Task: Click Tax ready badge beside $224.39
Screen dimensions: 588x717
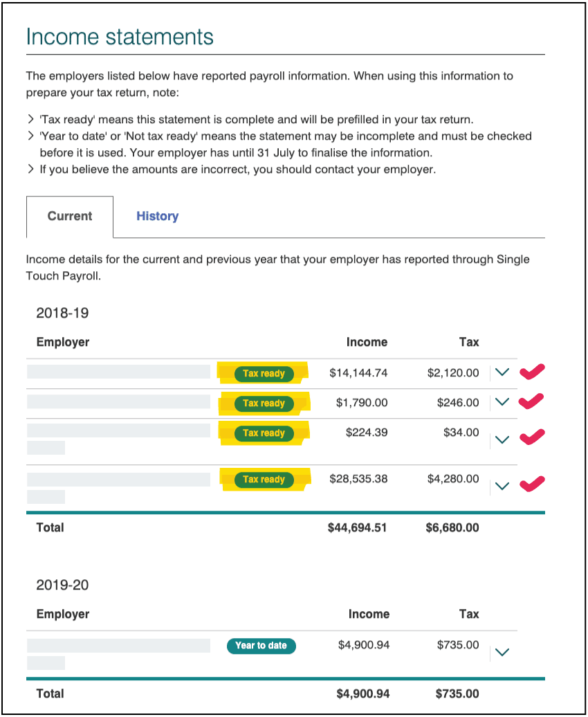Action: 264,433
